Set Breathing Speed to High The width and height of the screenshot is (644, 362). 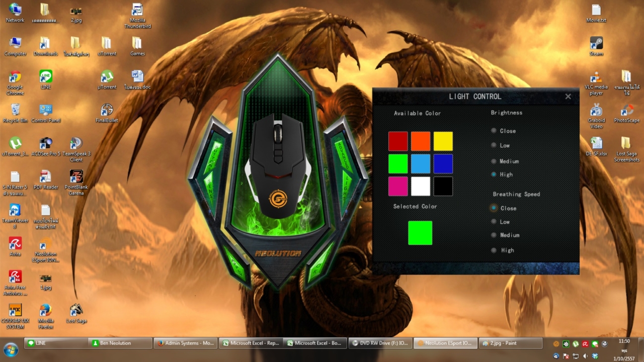[494, 250]
